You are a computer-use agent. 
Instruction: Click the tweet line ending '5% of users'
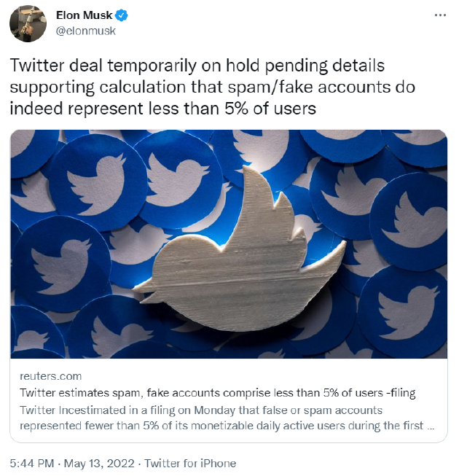(163, 109)
